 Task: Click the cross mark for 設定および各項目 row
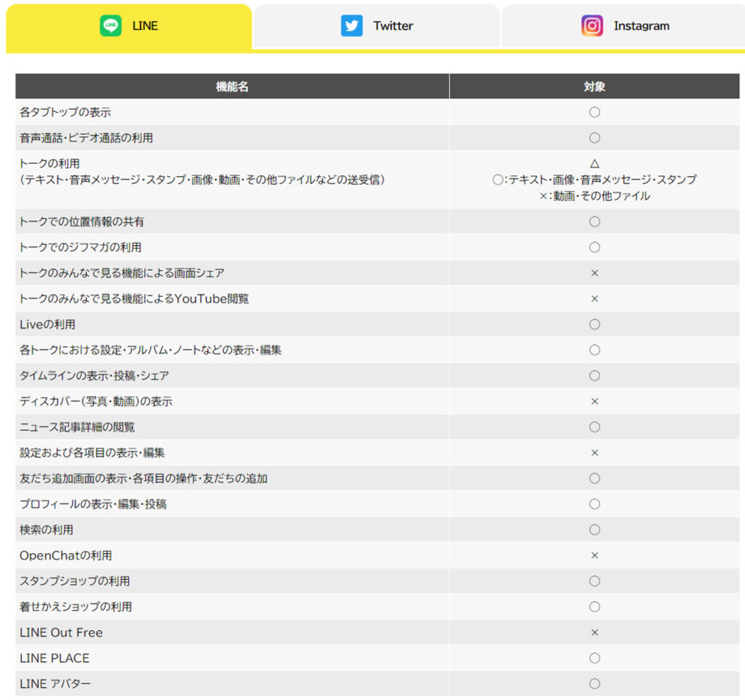pos(594,453)
